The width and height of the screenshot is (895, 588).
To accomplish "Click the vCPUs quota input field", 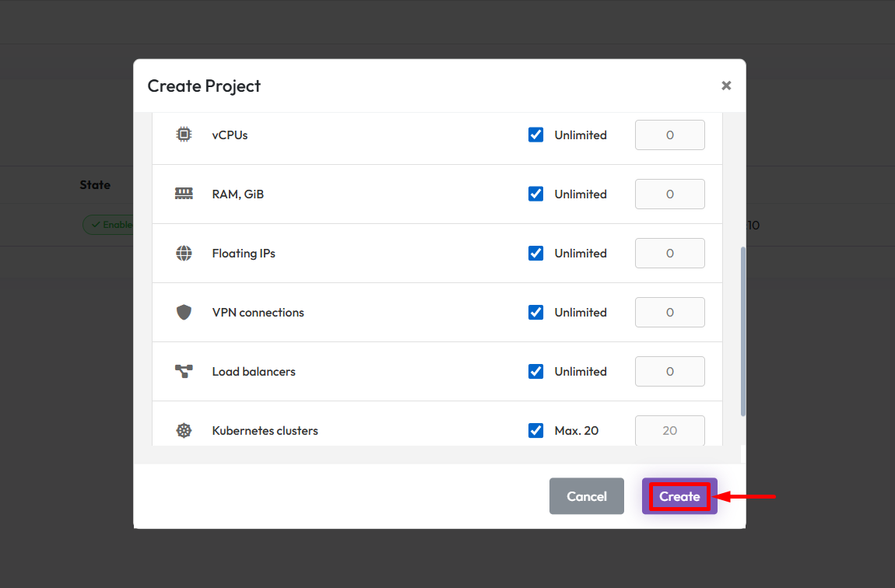I will (x=669, y=135).
